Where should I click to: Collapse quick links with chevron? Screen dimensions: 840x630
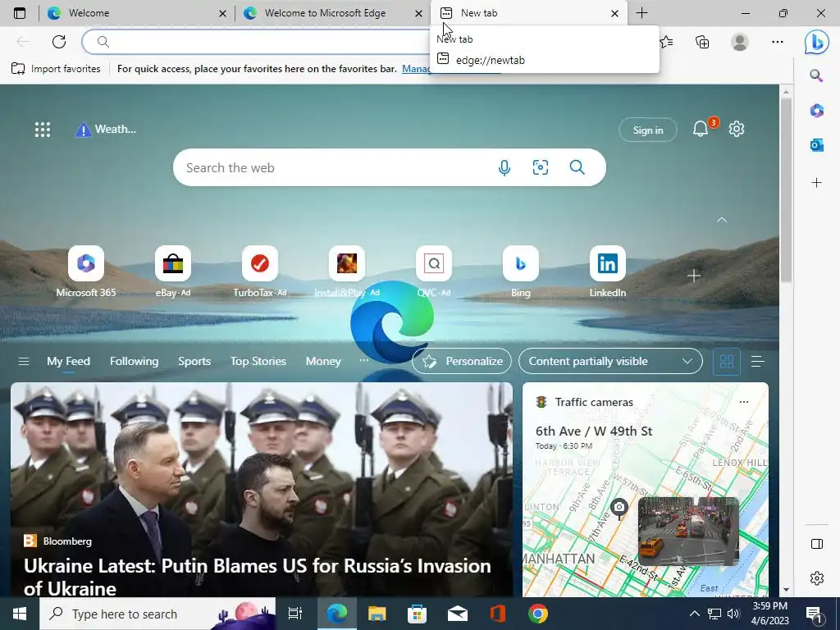pos(722,220)
